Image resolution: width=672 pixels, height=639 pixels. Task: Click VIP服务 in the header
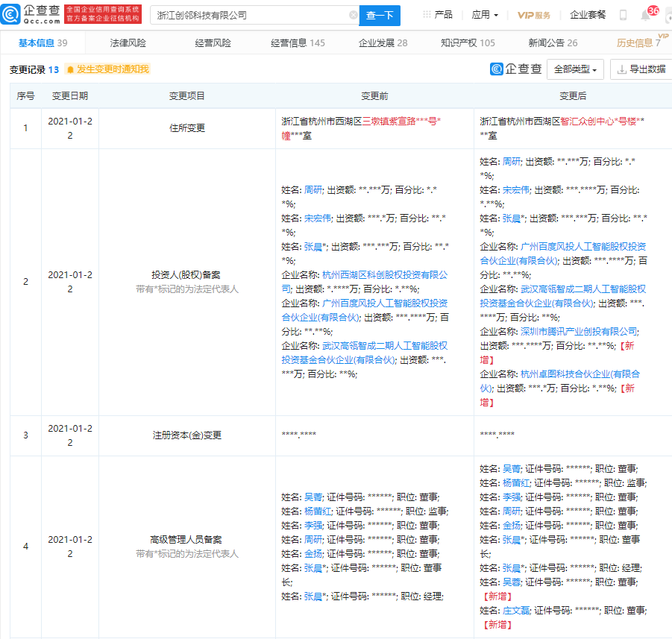pos(533,15)
